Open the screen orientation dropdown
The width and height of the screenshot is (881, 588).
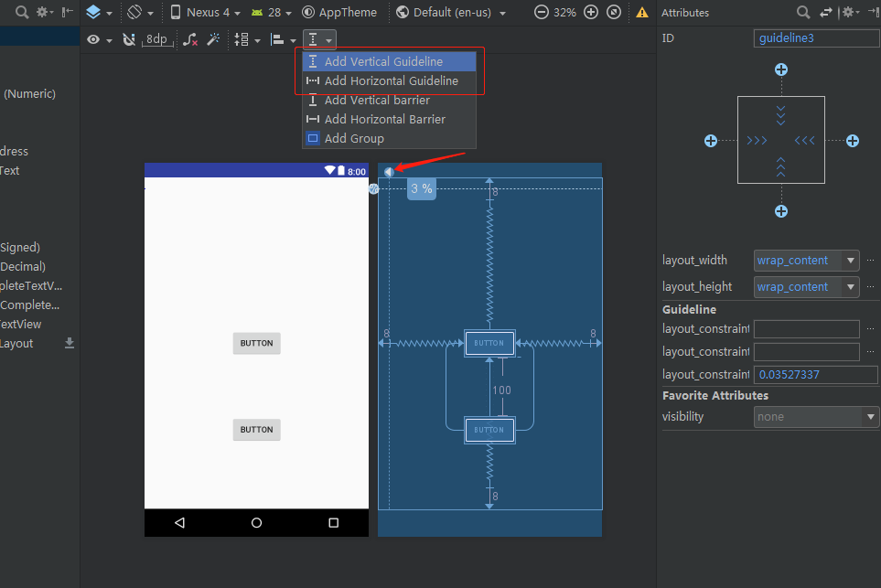coord(140,12)
